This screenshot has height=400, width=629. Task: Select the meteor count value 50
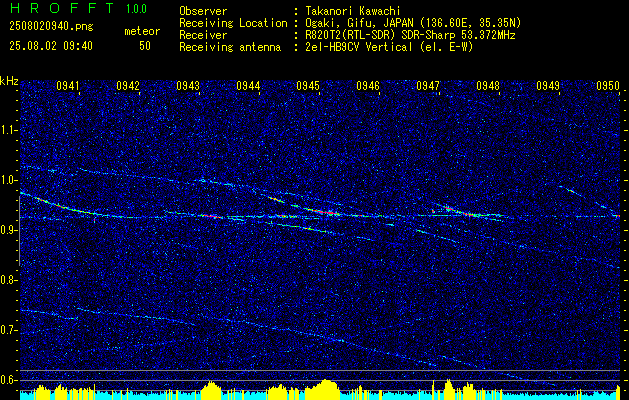pyautogui.click(x=145, y=46)
